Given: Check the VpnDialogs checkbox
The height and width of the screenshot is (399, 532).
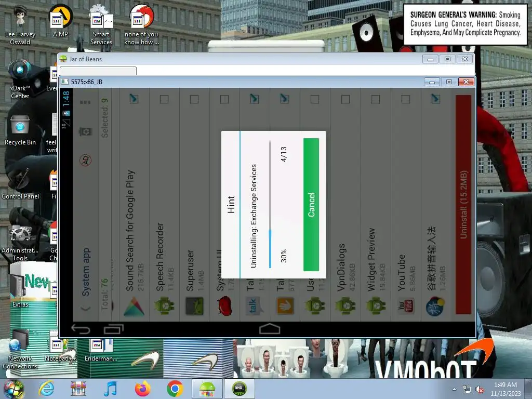Looking at the screenshot, I should pyautogui.click(x=345, y=99).
